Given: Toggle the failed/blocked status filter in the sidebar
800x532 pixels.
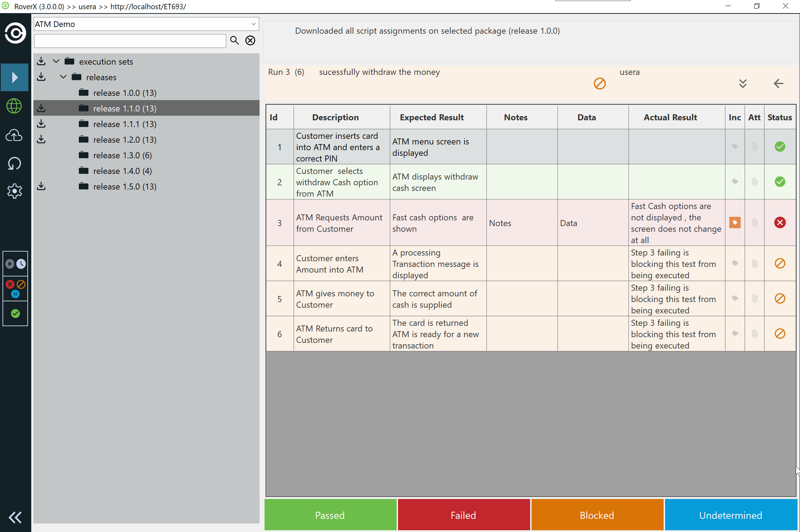Looking at the screenshot, I should click(15, 288).
